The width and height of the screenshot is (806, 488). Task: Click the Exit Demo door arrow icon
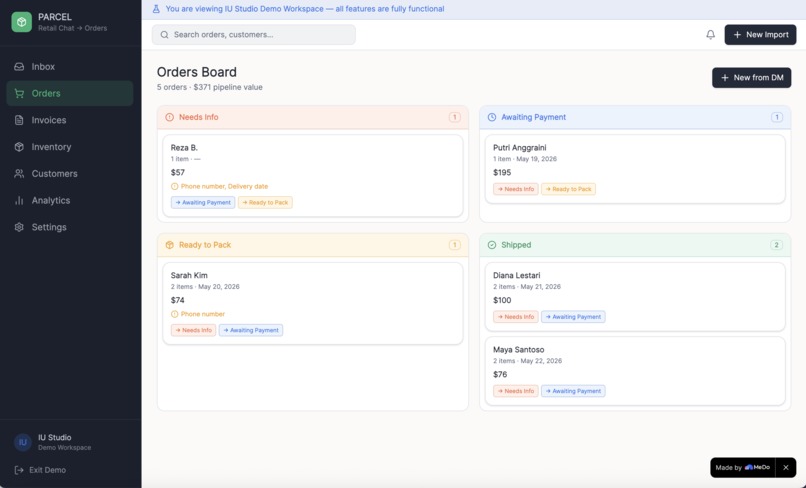click(x=19, y=470)
